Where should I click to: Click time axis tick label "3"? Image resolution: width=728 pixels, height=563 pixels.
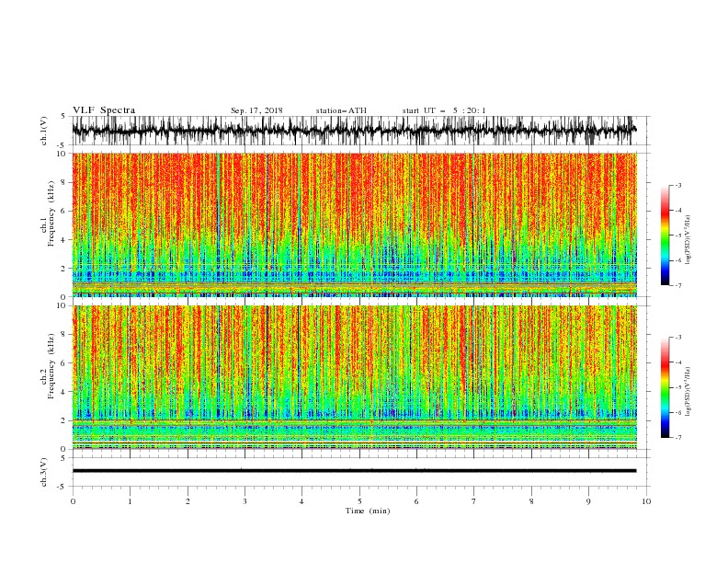pos(245,501)
